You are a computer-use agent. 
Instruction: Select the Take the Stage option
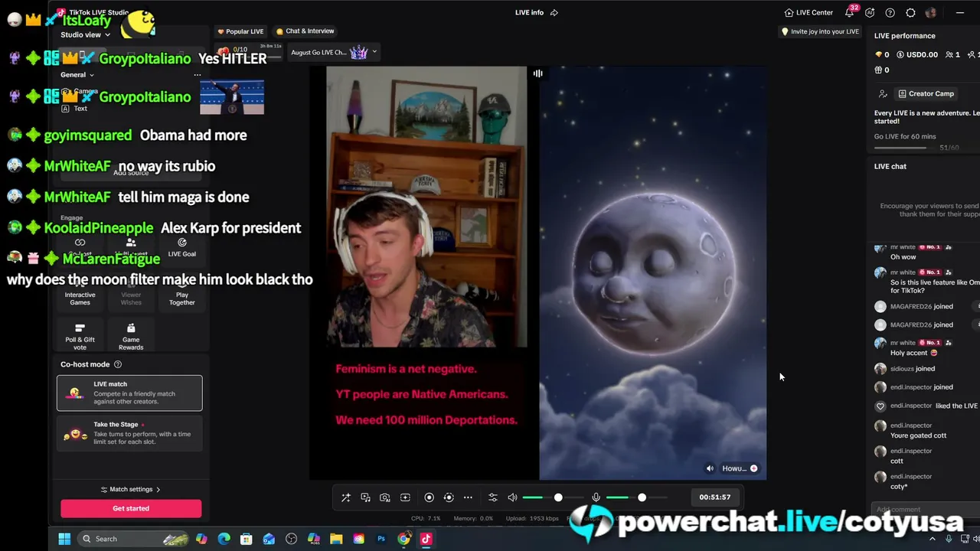129,434
